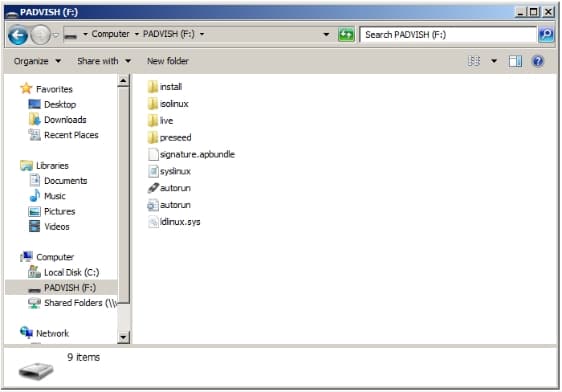Viewport: 562px width, 392px height.
Task: Select the ldlinux.sys file icon
Action: [x=153, y=222]
